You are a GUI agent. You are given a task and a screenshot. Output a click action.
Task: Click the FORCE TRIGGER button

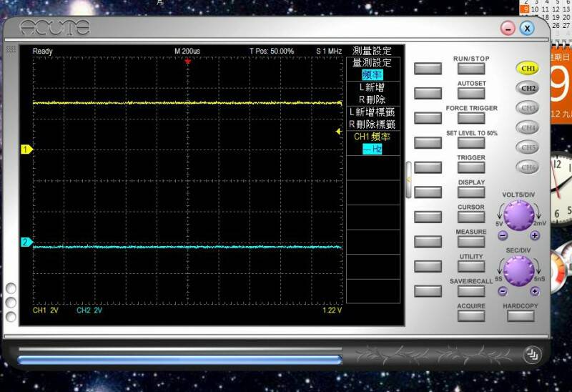pyautogui.click(x=471, y=118)
